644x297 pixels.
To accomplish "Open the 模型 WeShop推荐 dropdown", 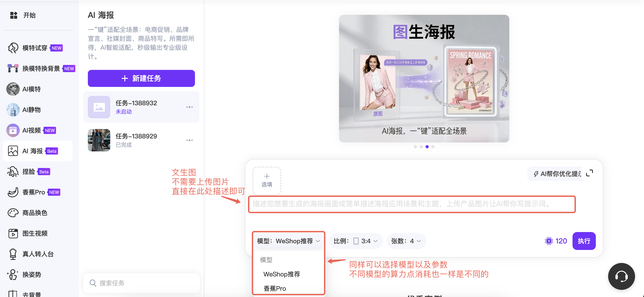I will pos(288,241).
